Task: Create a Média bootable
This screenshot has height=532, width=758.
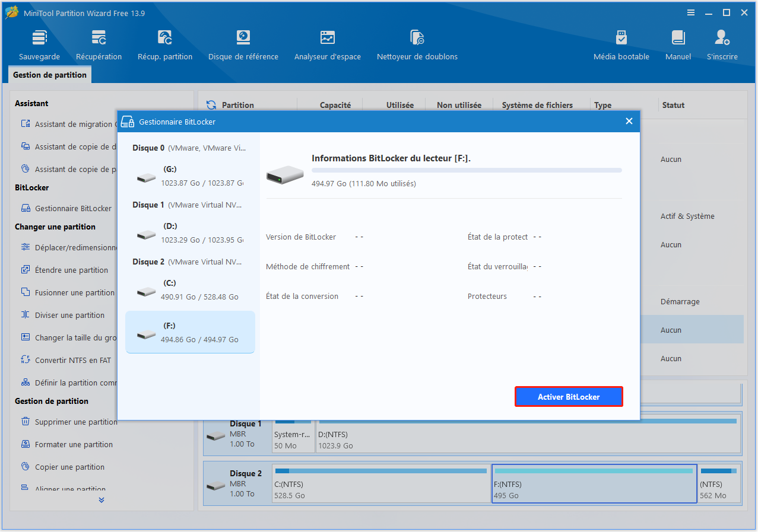Action: [621, 45]
